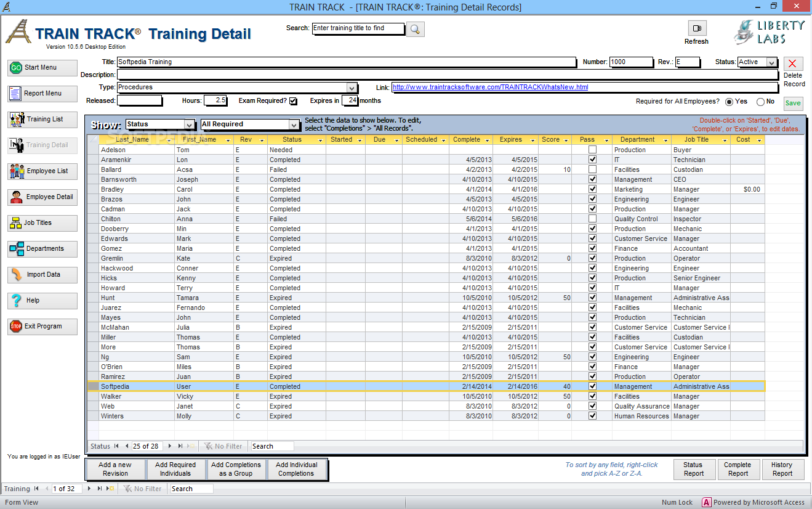812x509 pixels.
Task: Click the Released date field
Action: (x=140, y=100)
